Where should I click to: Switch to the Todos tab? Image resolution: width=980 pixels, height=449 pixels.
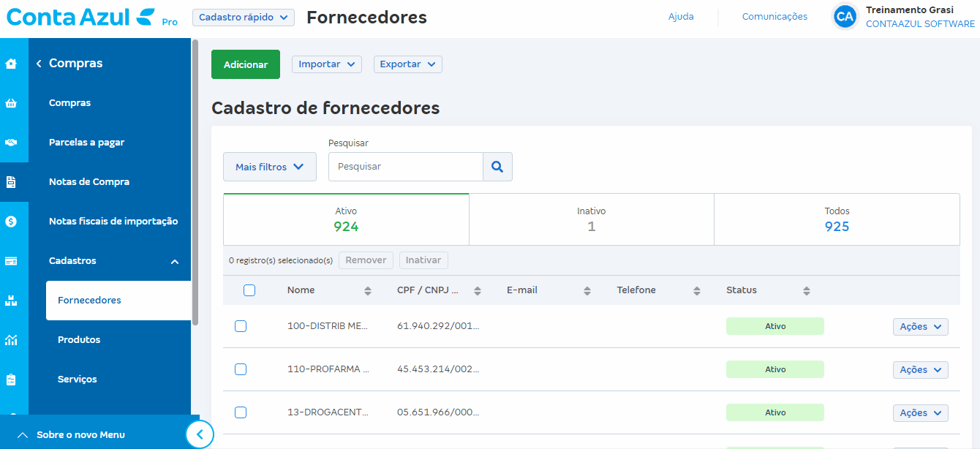837,219
